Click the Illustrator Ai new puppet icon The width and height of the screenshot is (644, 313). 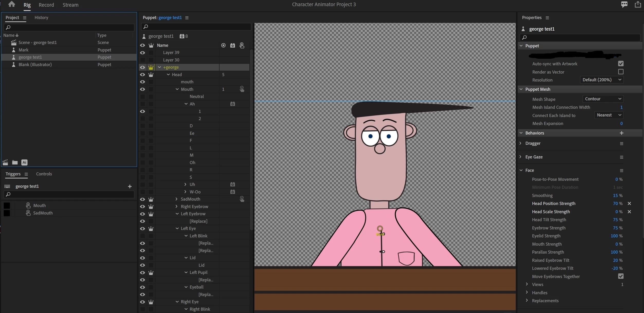point(24,162)
